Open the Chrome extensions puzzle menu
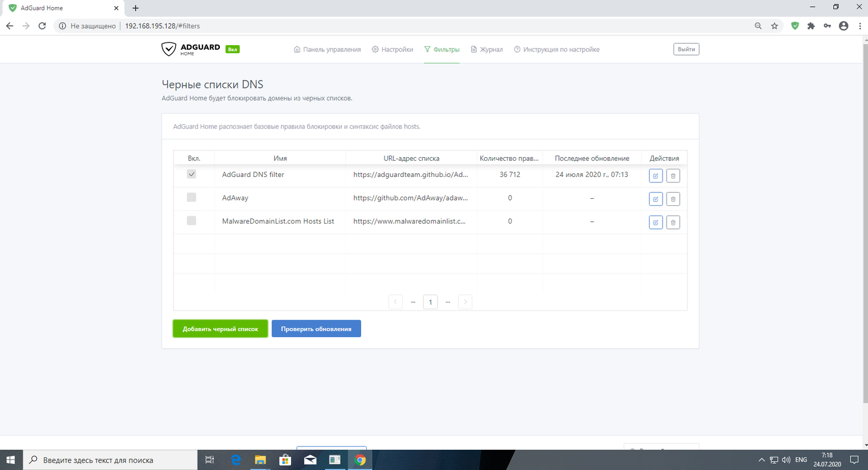 (811, 26)
